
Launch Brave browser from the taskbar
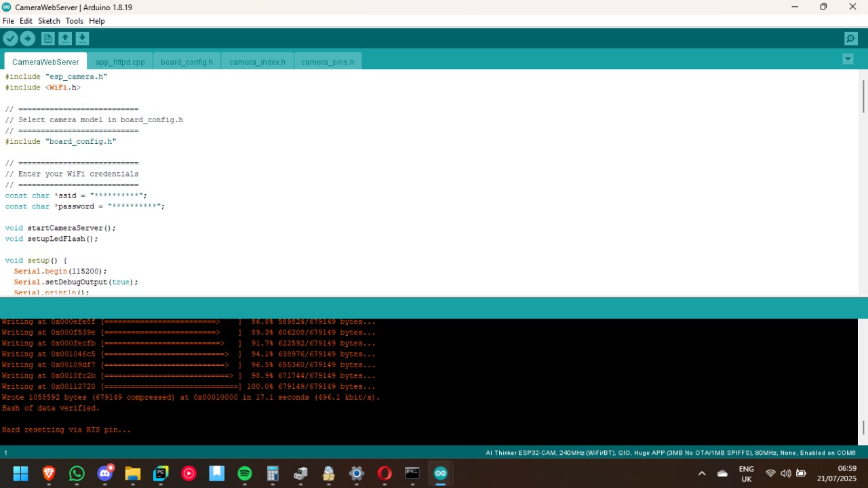click(49, 473)
